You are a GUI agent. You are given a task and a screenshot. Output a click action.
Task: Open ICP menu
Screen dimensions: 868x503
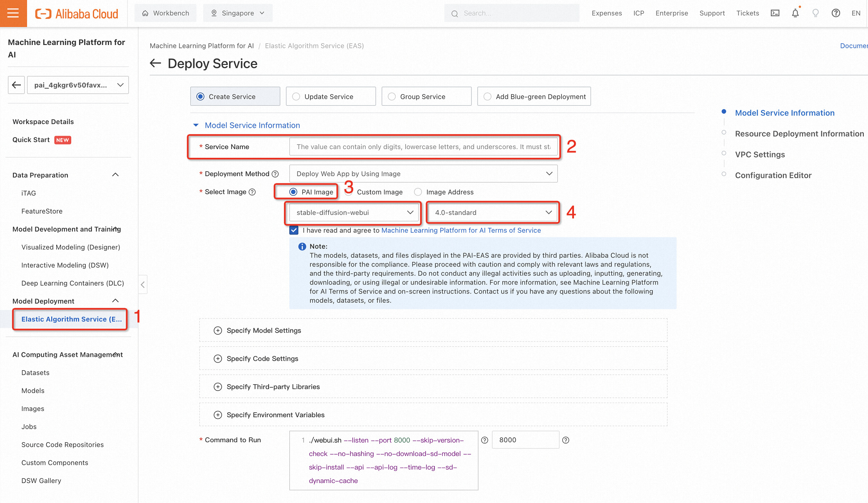(639, 13)
